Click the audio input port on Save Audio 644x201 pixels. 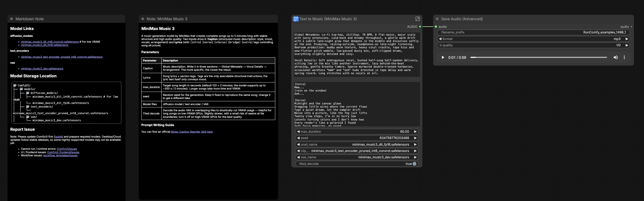[x=436, y=27]
